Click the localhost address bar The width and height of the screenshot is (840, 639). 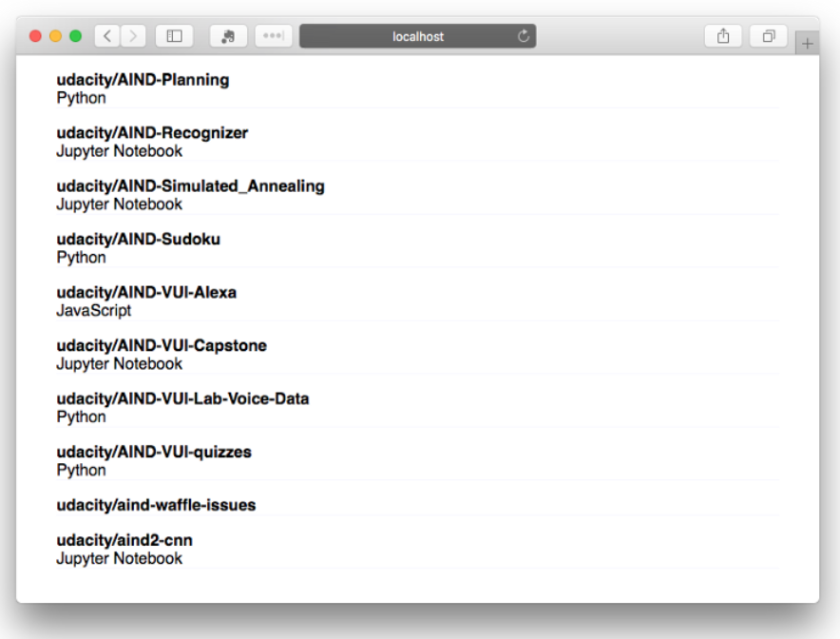(x=418, y=36)
